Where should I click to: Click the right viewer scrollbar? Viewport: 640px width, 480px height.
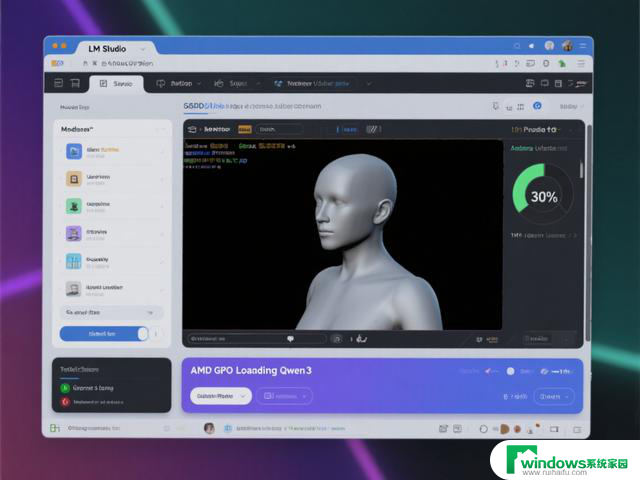pos(588,233)
